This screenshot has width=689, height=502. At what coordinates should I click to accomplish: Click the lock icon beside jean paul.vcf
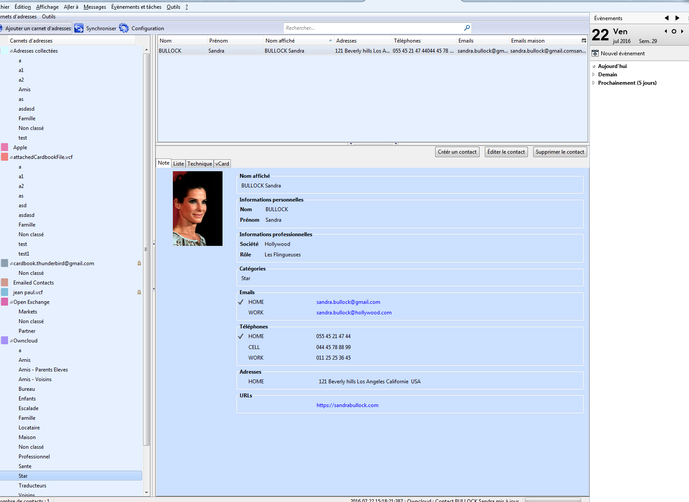[138, 292]
